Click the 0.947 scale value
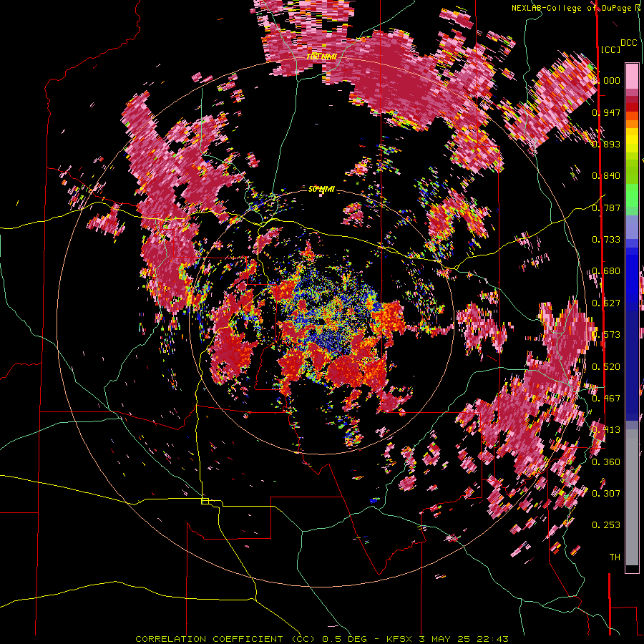This screenshot has width=644, height=644. click(x=606, y=112)
